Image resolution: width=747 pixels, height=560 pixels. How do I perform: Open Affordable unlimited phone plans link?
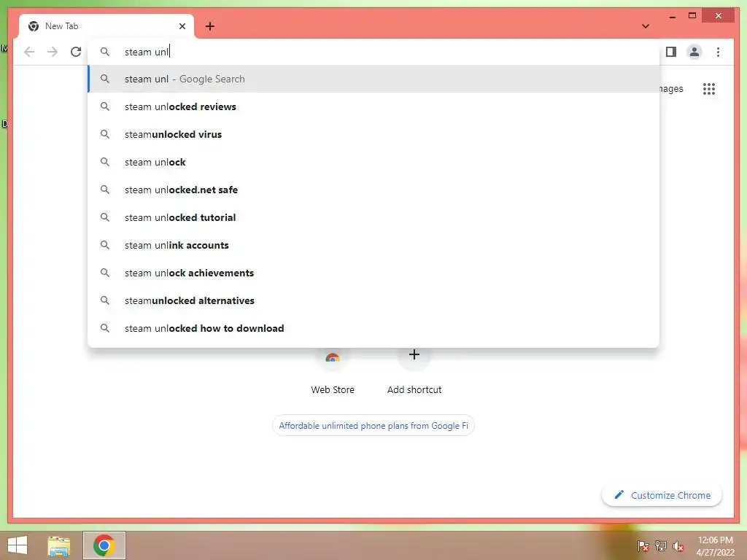(373, 426)
